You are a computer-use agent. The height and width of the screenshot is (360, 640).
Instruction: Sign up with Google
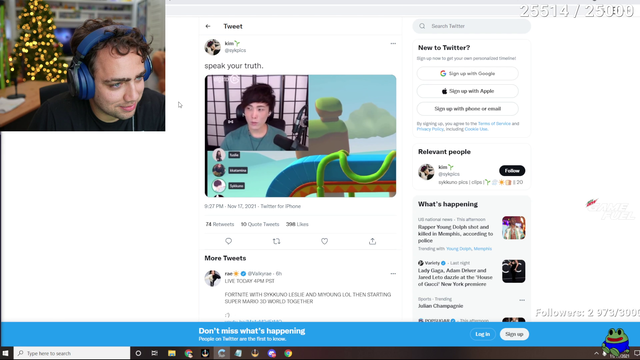pyautogui.click(x=468, y=73)
